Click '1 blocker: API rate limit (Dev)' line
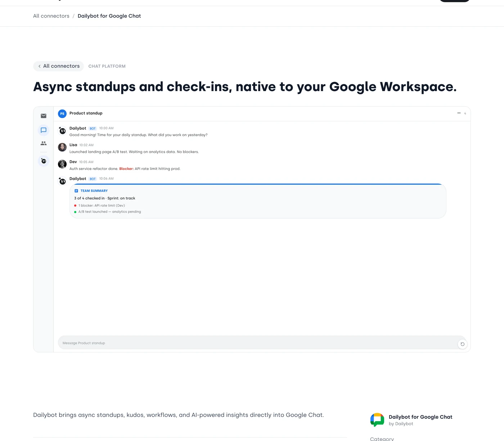The image size is (504, 441). pyautogui.click(x=102, y=206)
